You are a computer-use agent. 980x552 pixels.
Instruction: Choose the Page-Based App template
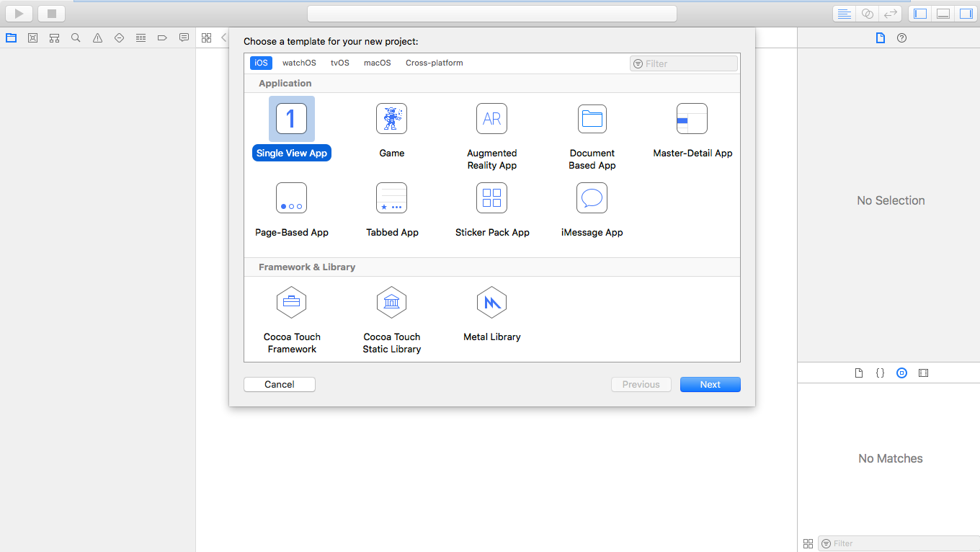click(292, 208)
